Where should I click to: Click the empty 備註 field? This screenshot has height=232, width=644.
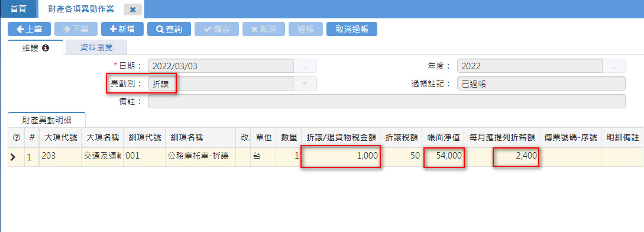387,101
